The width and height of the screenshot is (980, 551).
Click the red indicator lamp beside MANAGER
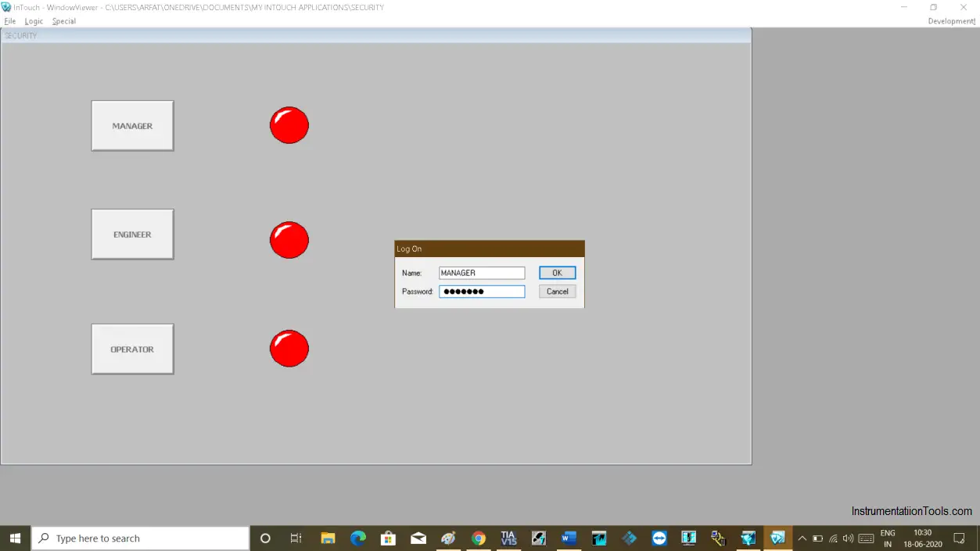pyautogui.click(x=289, y=125)
